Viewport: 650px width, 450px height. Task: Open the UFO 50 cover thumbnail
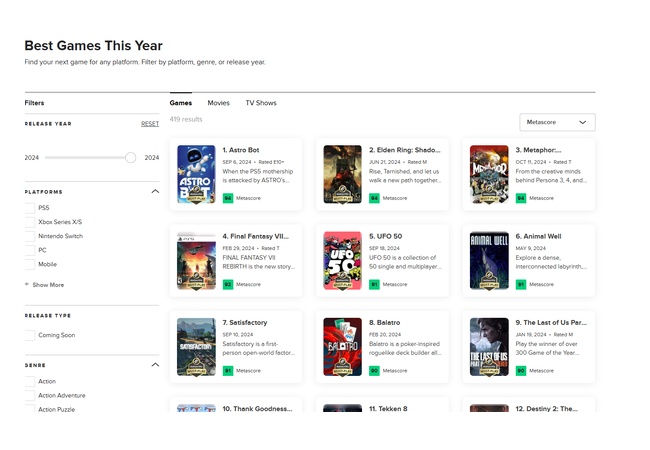click(x=342, y=260)
